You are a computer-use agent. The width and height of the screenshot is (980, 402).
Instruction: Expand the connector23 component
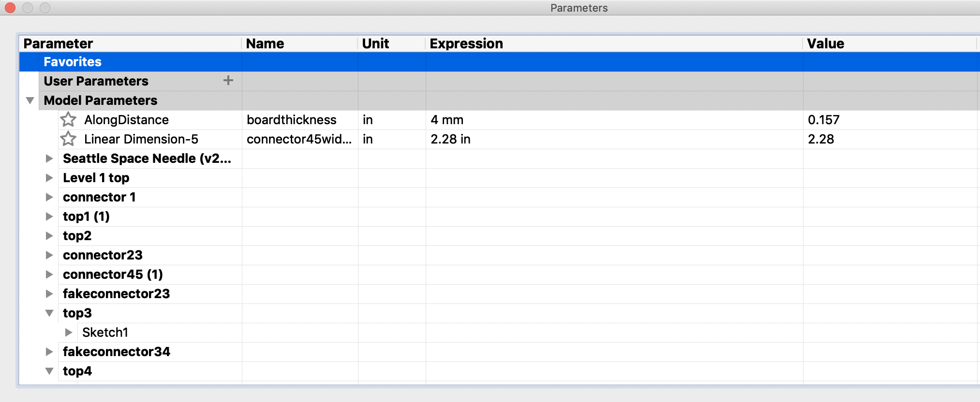pos(49,255)
